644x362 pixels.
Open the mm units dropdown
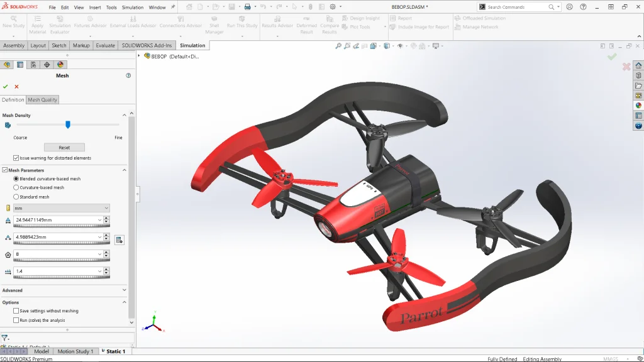pos(62,208)
